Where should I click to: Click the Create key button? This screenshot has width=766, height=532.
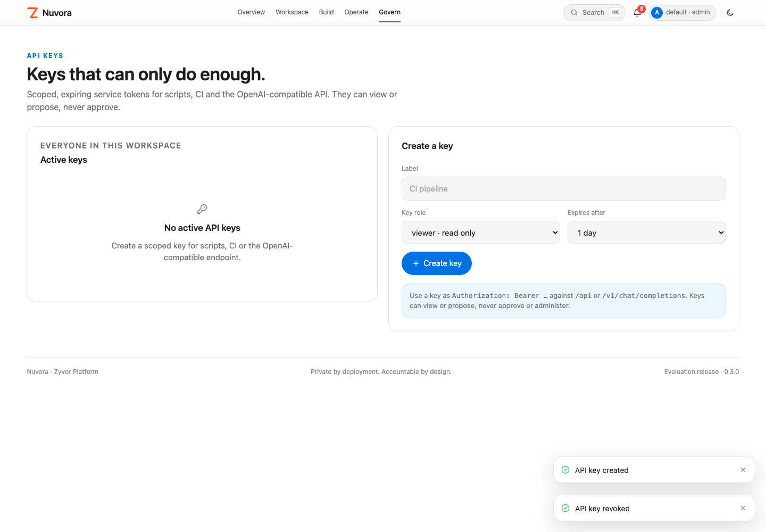pos(437,263)
